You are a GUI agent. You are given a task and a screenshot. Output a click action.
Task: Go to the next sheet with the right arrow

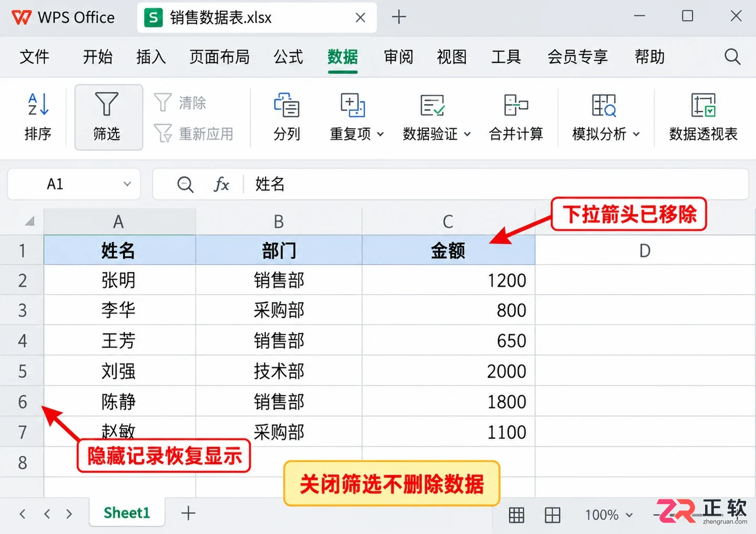[69, 514]
